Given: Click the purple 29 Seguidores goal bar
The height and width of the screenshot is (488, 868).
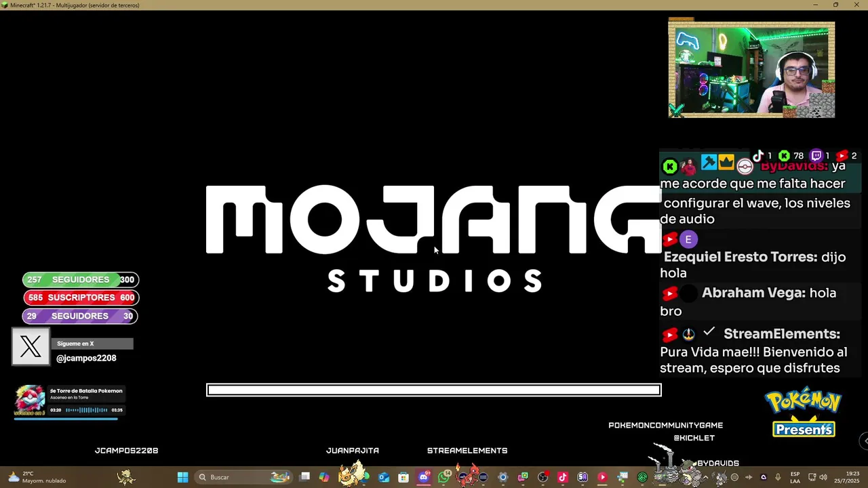Looking at the screenshot, I should 79,316.
